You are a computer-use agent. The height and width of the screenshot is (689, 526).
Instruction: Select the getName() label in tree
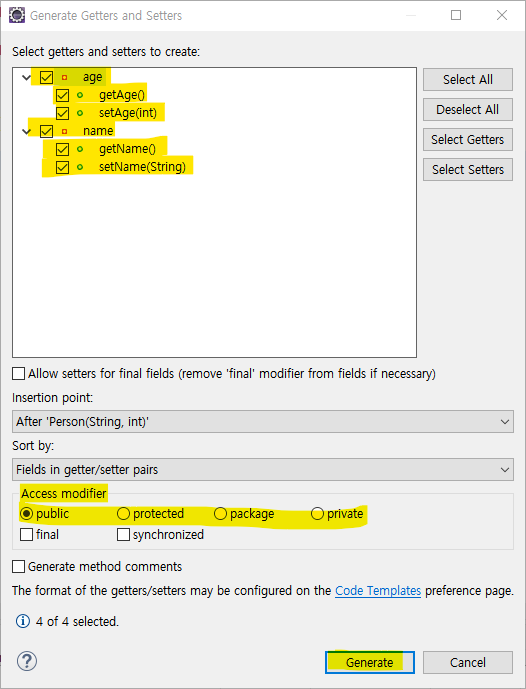click(x=127, y=149)
